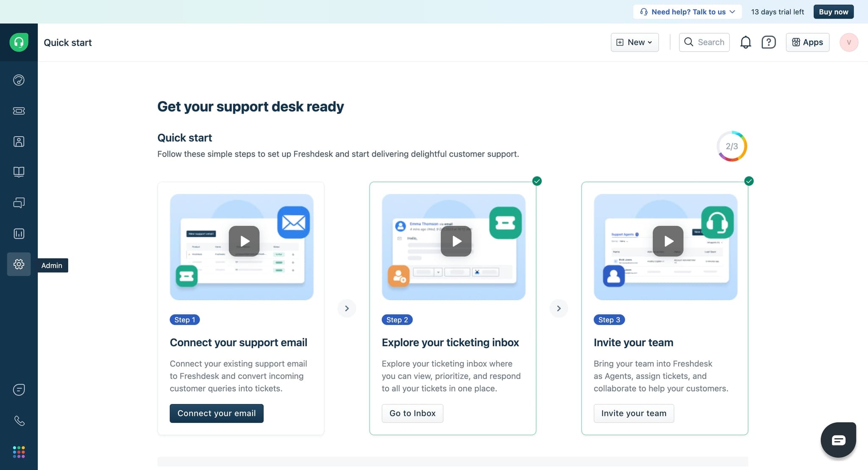Open the Help question mark menu
The width and height of the screenshot is (868, 470).
[x=768, y=42]
